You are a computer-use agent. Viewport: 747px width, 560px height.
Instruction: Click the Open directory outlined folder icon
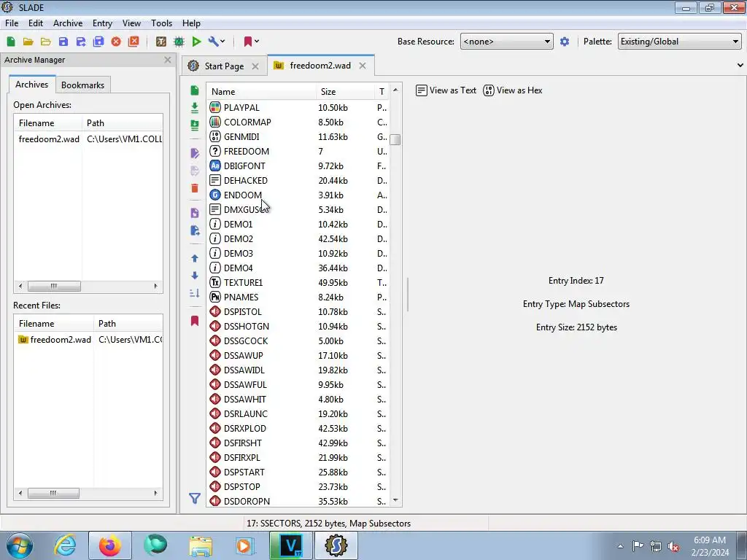click(x=46, y=42)
